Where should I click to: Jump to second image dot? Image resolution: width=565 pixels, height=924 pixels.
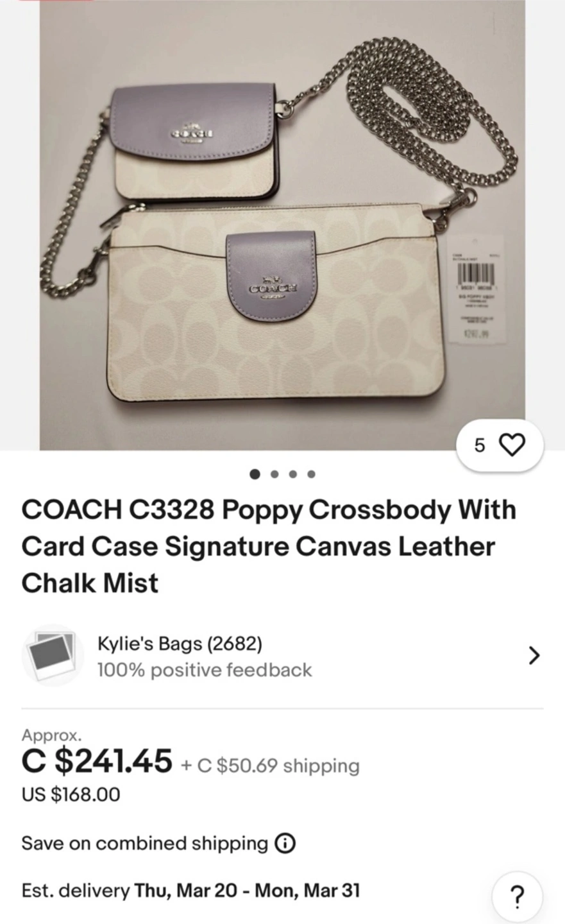pyautogui.click(x=275, y=474)
